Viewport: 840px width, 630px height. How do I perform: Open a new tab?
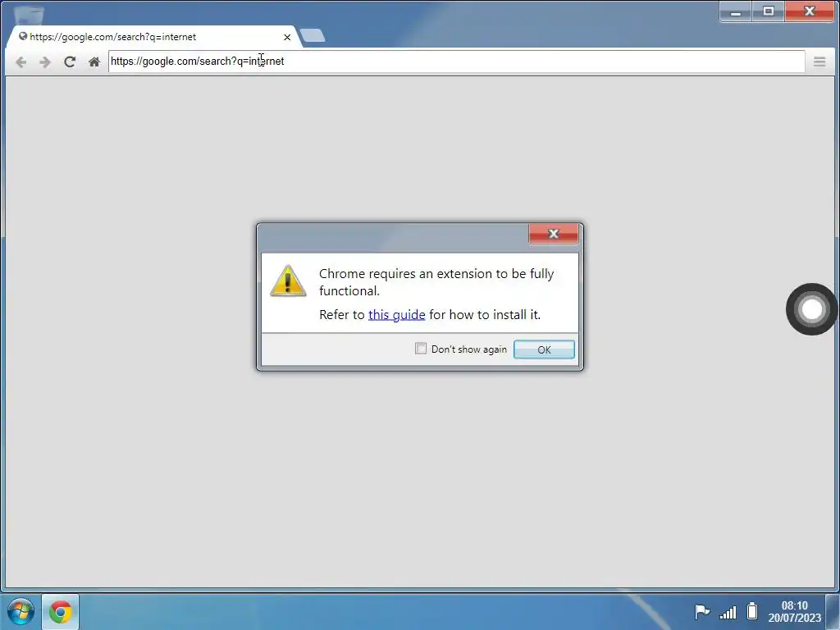pyautogui.click(x=313, y=36)
